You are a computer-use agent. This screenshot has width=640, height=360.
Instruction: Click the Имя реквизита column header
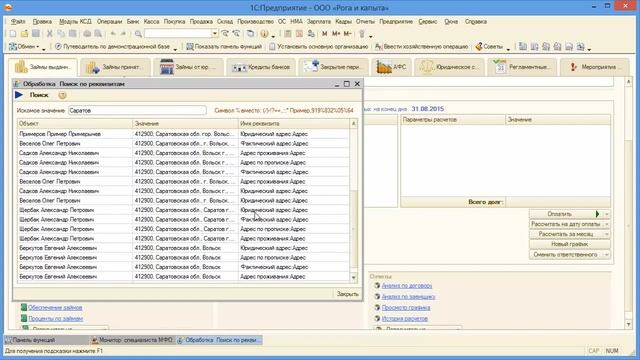click(x=293, y=123)
